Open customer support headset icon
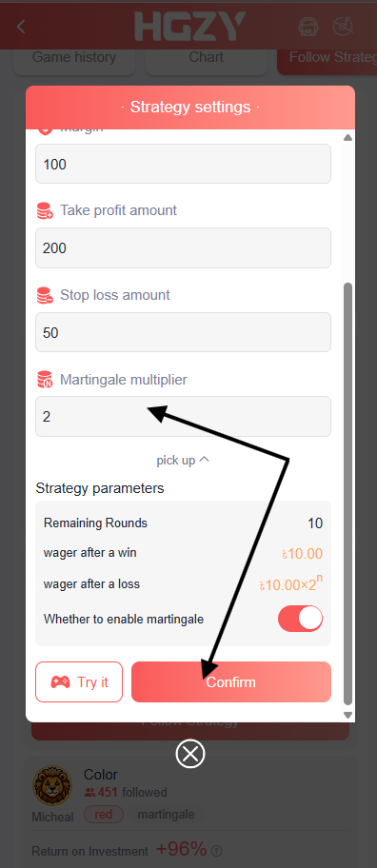377x868 pixels. coord(308,26)
